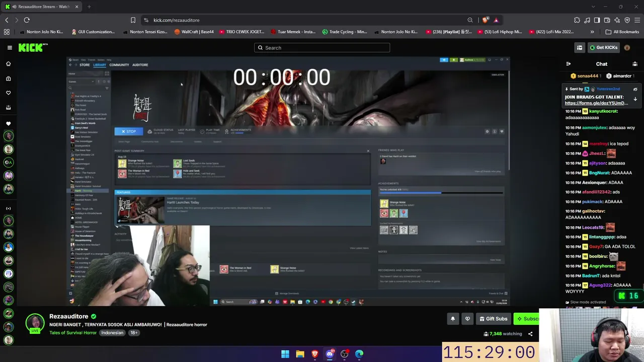Open the Browse sidebar icon below Home
This screenshot has height=362, width=644.
pos(8,78)
